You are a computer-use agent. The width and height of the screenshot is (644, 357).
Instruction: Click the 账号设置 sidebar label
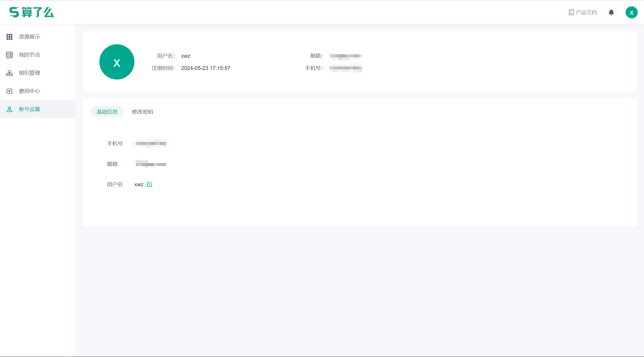[29, 109]
